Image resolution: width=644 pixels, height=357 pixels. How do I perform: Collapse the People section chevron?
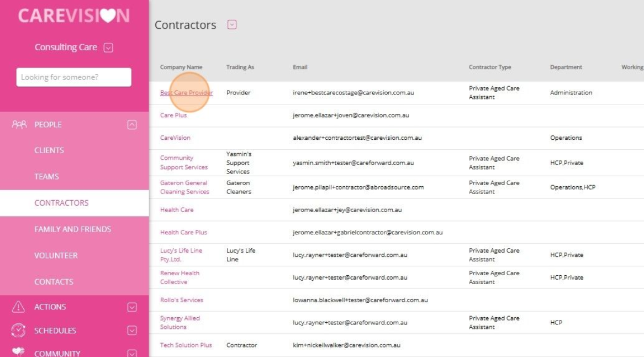[132, 125]
